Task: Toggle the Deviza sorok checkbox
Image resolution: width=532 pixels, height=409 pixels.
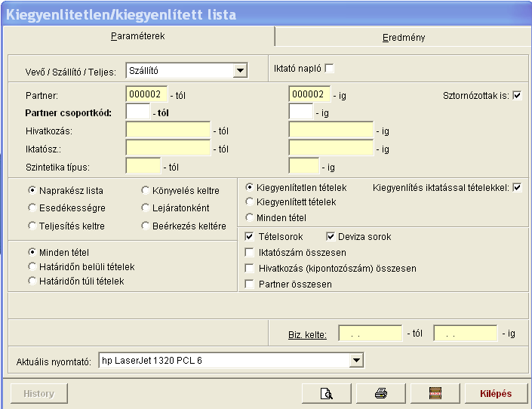Action: click(x=330, y=237)
